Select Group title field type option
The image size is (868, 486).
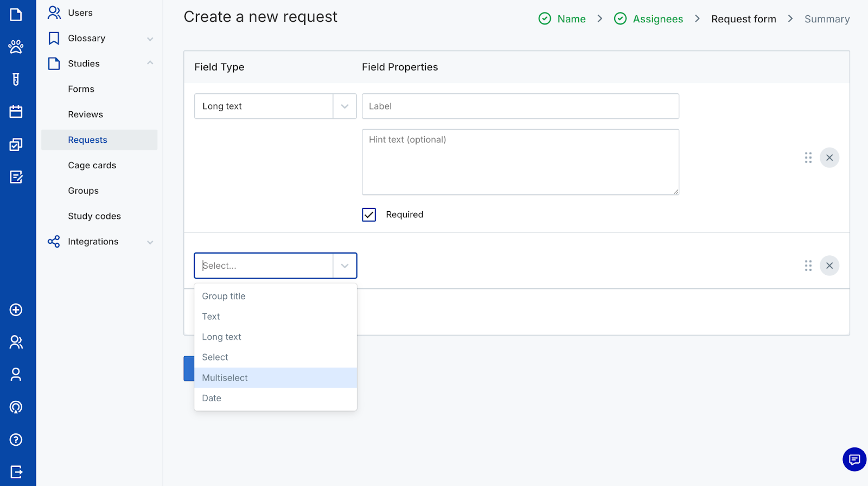tap(224, 296)
